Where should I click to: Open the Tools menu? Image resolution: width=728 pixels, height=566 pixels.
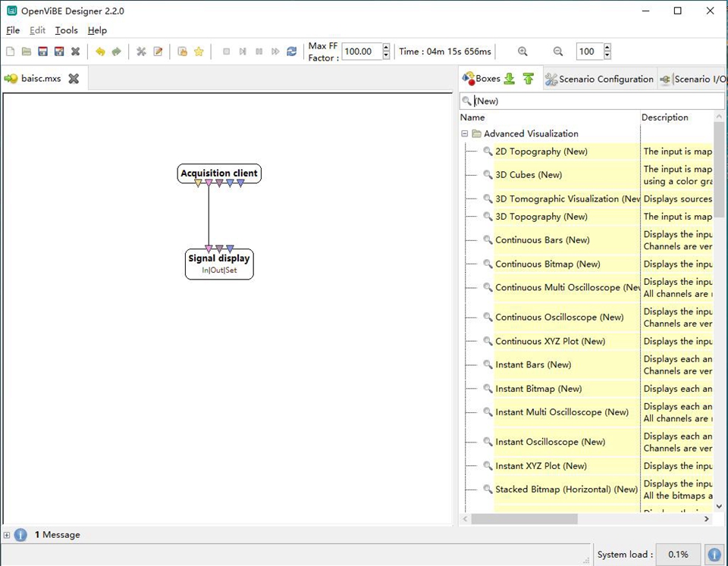(66, 30)
